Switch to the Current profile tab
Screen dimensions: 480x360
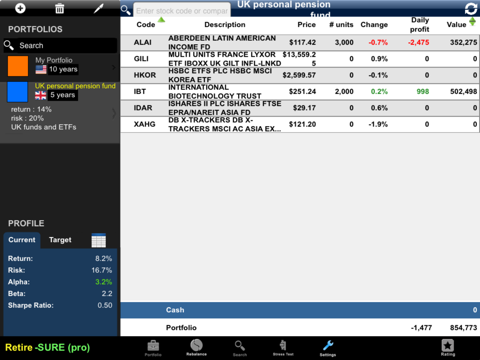click(x=22, y=240)
